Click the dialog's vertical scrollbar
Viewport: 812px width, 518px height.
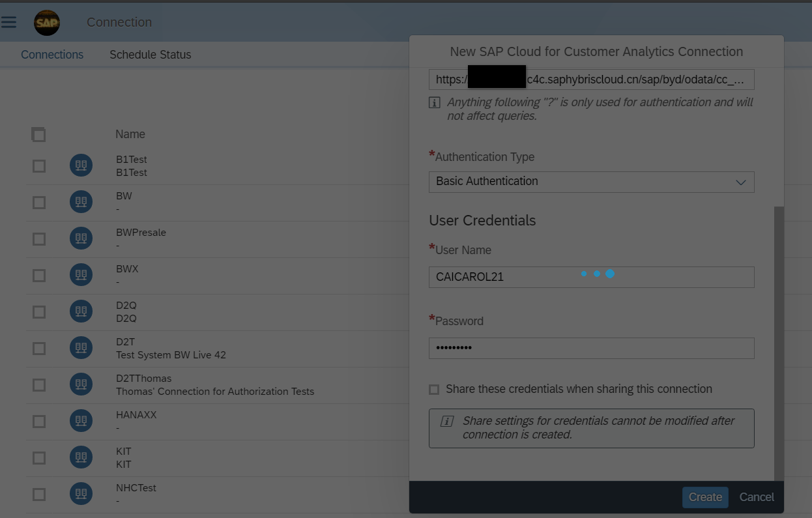779,343
